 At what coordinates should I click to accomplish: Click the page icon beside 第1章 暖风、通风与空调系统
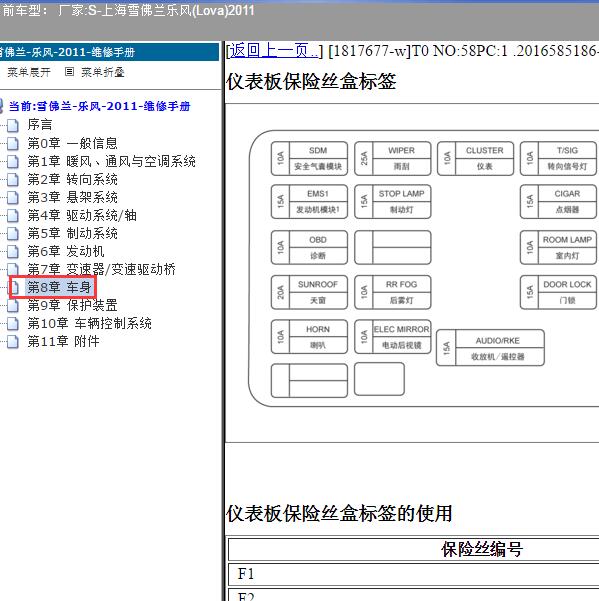pyautogui.click(x=13, y=161)
